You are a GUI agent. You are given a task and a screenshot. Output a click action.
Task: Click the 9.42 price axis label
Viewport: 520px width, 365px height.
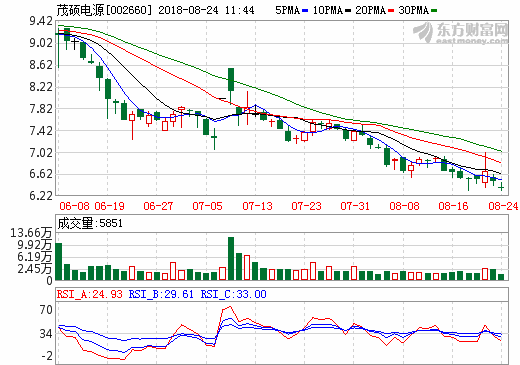point(41,21)
